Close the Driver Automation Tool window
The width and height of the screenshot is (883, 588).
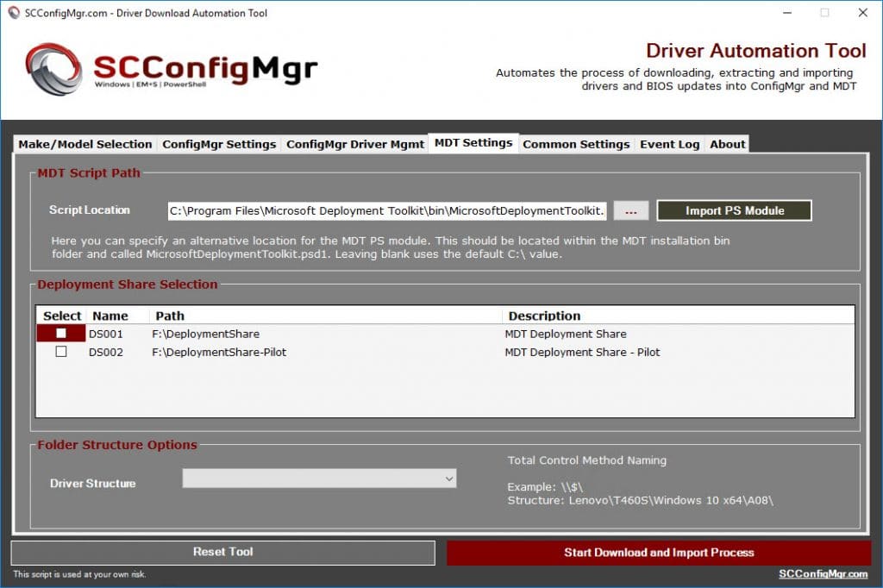862,12
